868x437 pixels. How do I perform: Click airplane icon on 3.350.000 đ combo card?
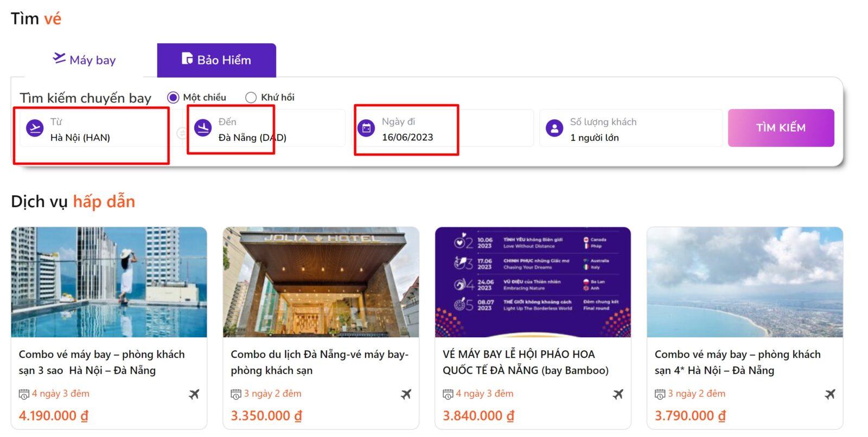[406, 394]
